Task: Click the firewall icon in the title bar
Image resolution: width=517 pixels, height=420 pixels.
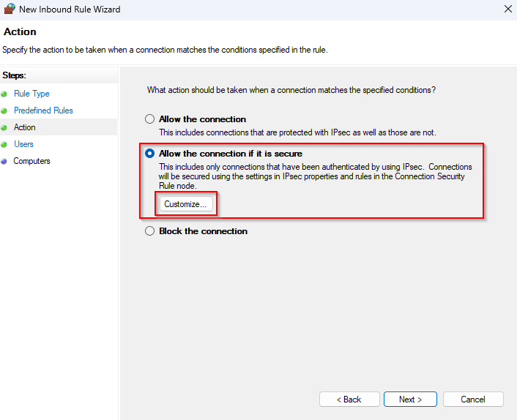Action: (9, 10)
